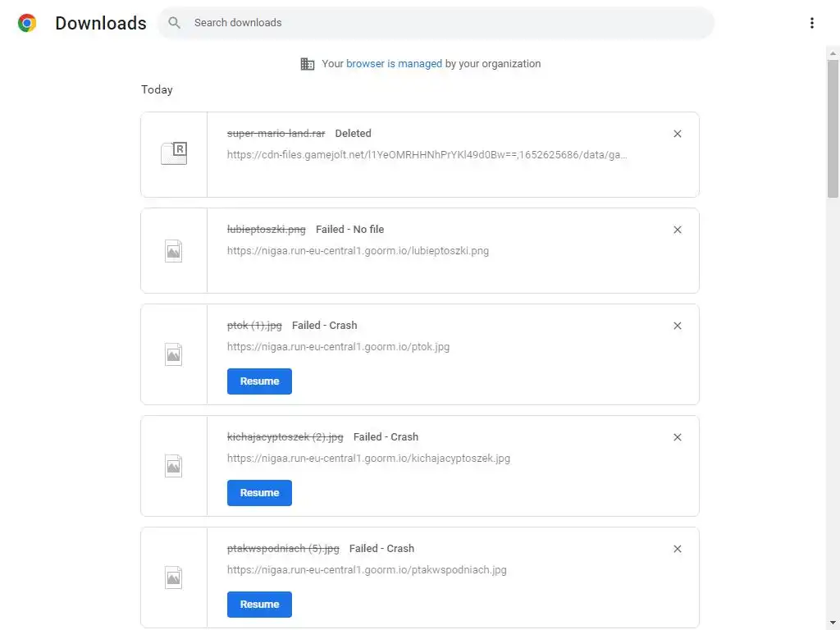Open the gamejolt.net source URL link
The image size is (840, 630).
[427, 155]
